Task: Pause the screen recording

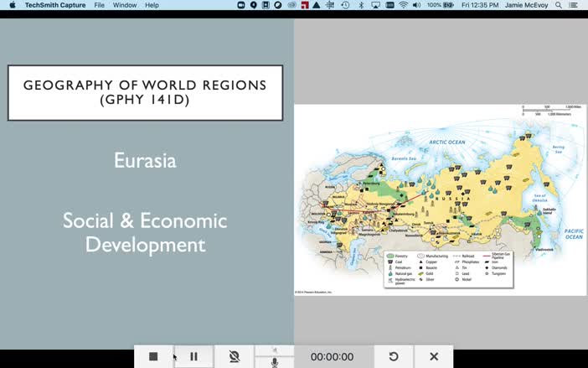Action: [193, 356]
